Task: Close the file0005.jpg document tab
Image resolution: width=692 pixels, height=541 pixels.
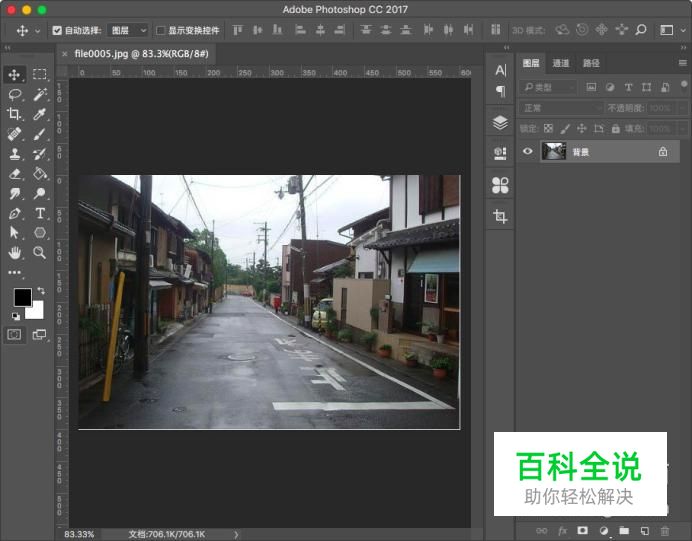Action: tap(65, 54)
